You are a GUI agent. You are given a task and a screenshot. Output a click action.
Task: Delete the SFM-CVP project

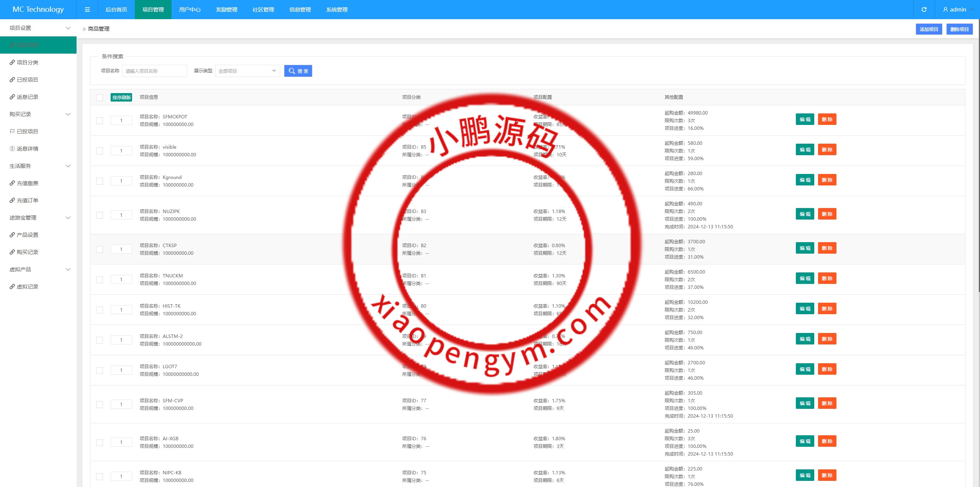click(827, 403)
